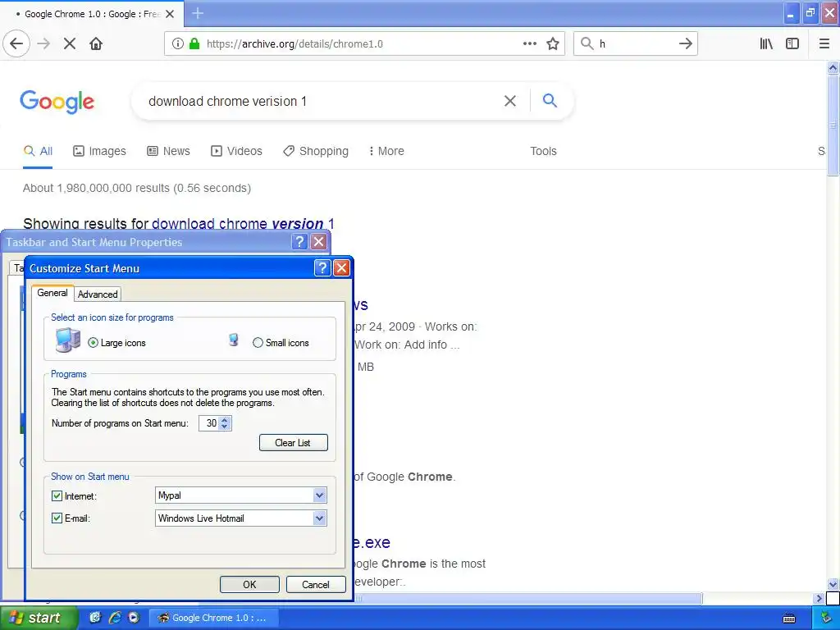Click the green padlock security icon
Screen dimensions: 840x630
[x=194, y=43]
